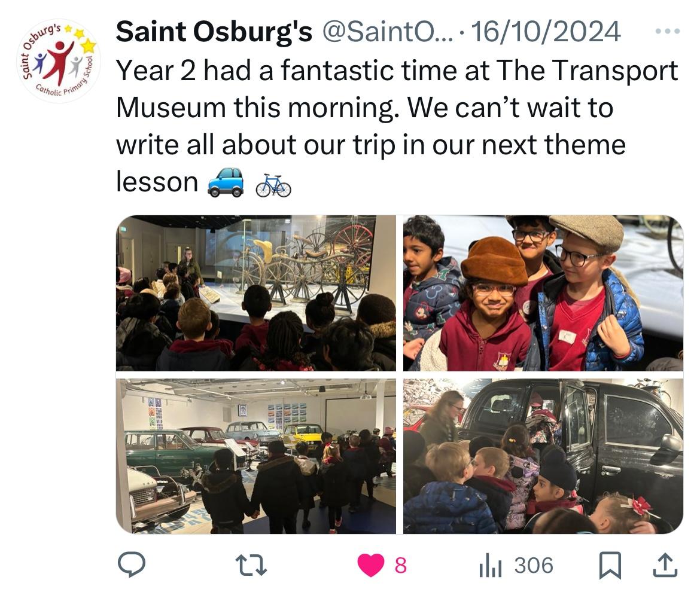Toggle the bookmark icon

pos(610,565)
